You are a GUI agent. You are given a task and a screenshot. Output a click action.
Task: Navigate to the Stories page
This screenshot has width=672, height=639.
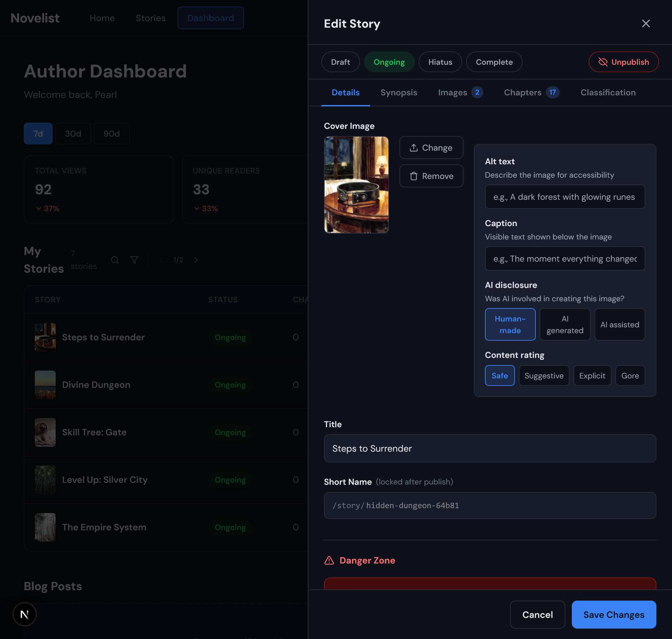click(150, 18)
